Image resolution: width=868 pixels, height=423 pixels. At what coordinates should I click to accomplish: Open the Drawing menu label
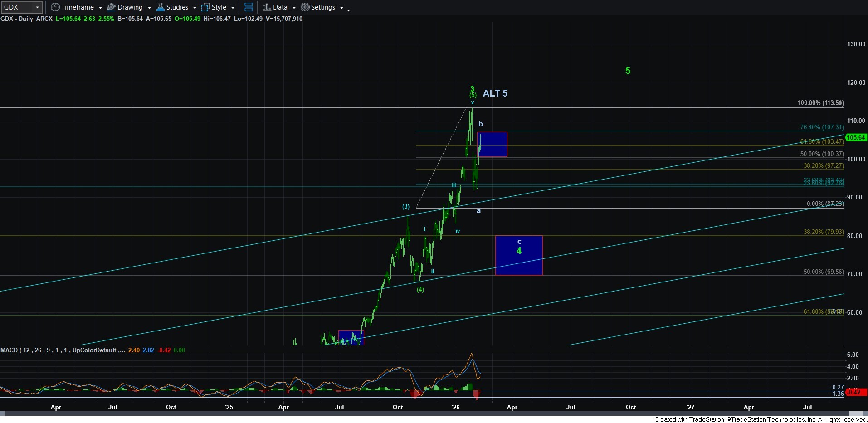(130, 7)
